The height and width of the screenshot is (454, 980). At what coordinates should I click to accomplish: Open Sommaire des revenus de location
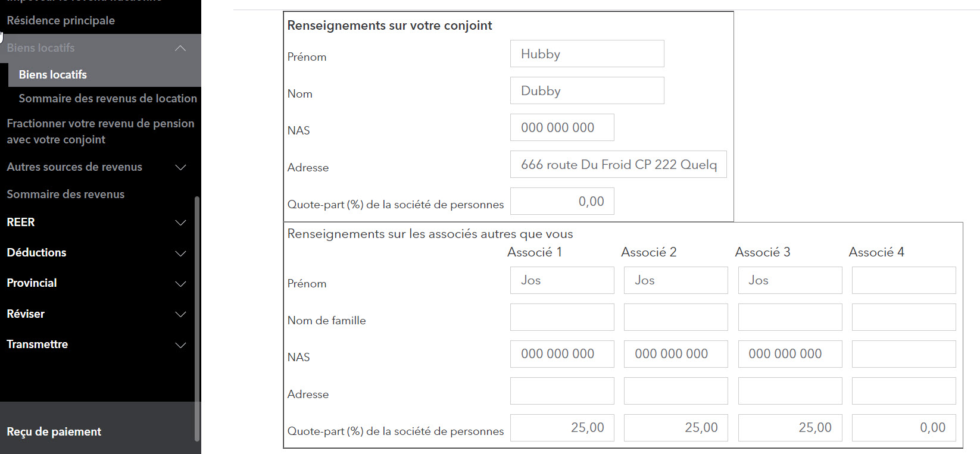point(108,99)
